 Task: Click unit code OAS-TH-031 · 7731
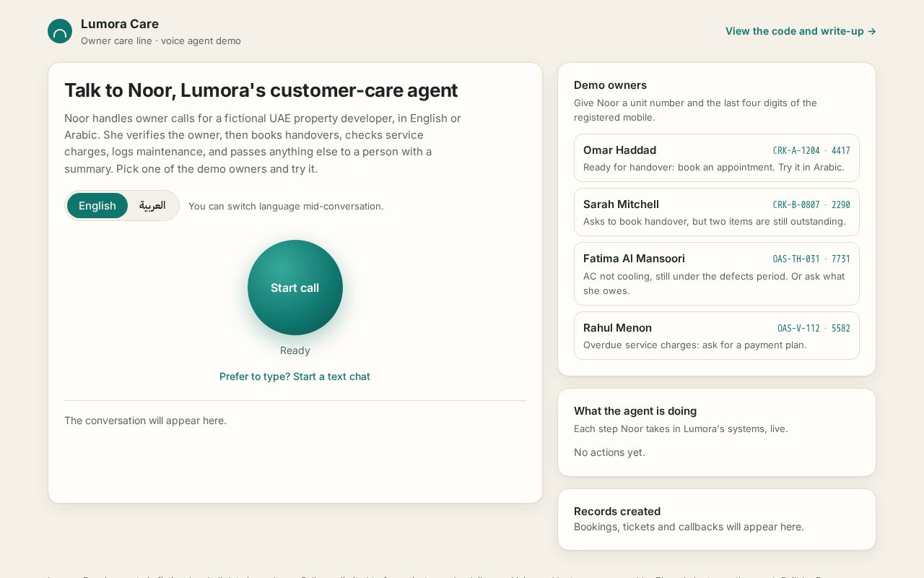pos(811,259)
